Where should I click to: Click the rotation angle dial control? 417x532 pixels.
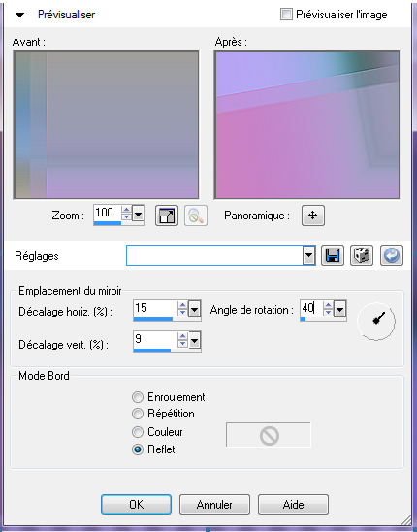pyautogui.click(x=376, y=320)
